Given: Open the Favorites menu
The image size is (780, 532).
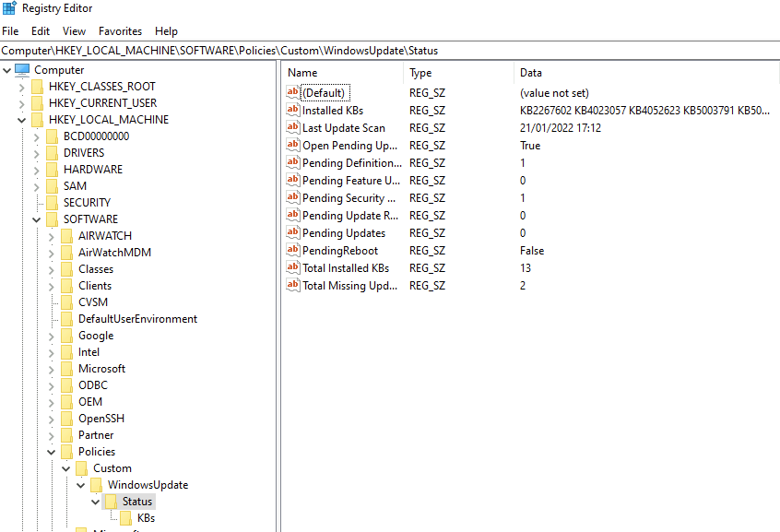Looking at the screenshot, I should point(120,31).
